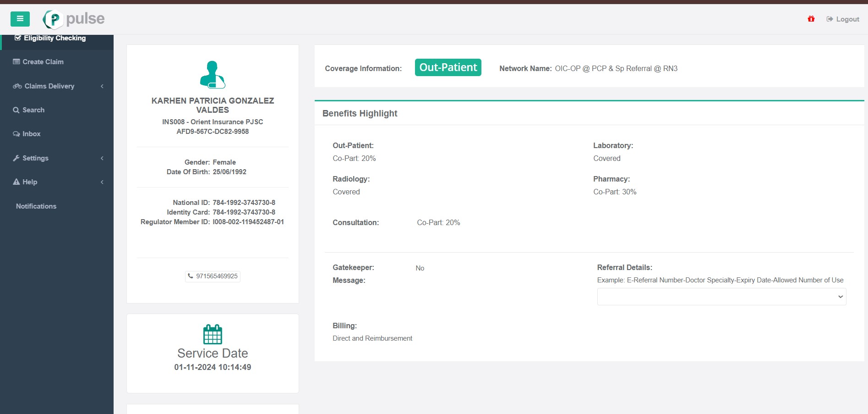Click the Pulse logo icon
Viewport: 868px width, 414px height.
[x=53, y=19]
